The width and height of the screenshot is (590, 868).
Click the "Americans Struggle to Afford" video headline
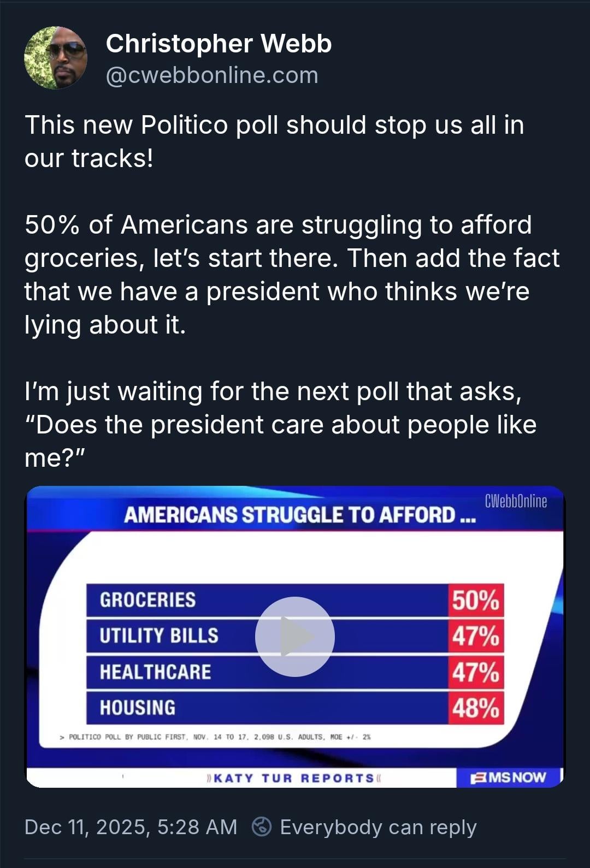299,515
